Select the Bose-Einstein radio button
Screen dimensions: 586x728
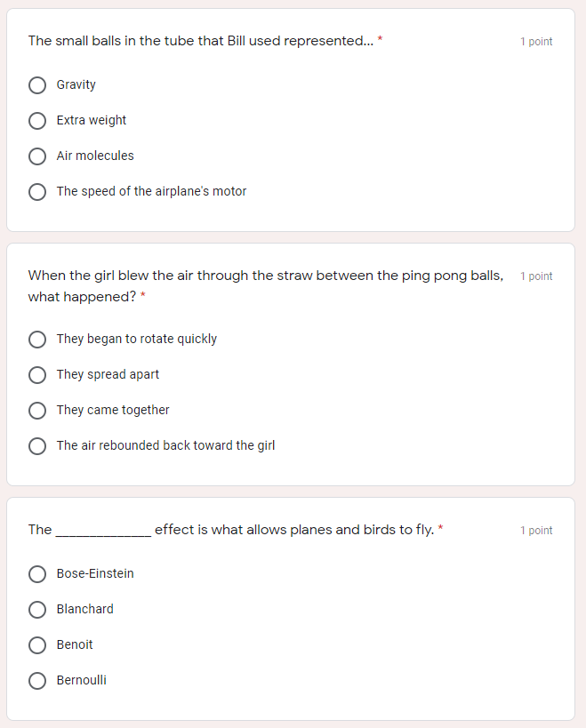(x=37, y=574)
